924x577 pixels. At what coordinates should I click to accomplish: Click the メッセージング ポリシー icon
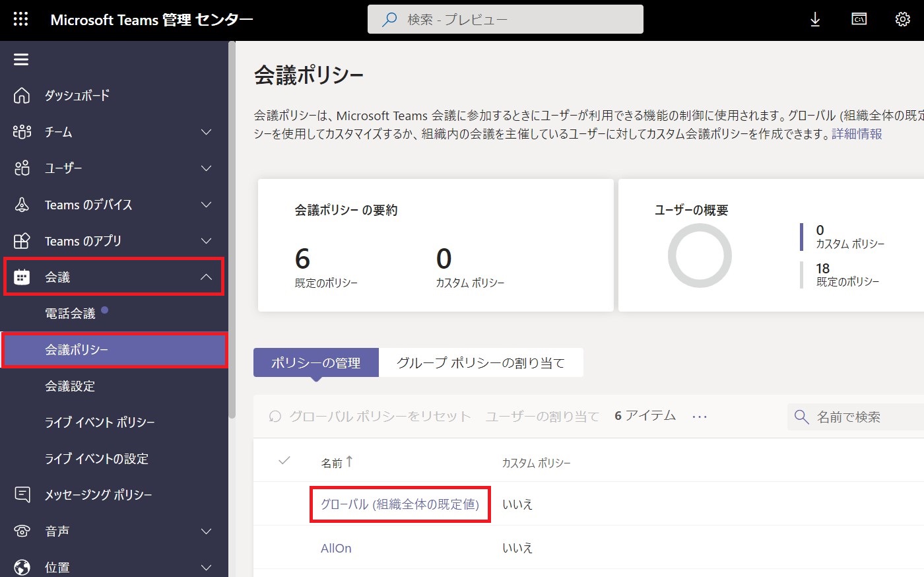[x=22, y=494]
